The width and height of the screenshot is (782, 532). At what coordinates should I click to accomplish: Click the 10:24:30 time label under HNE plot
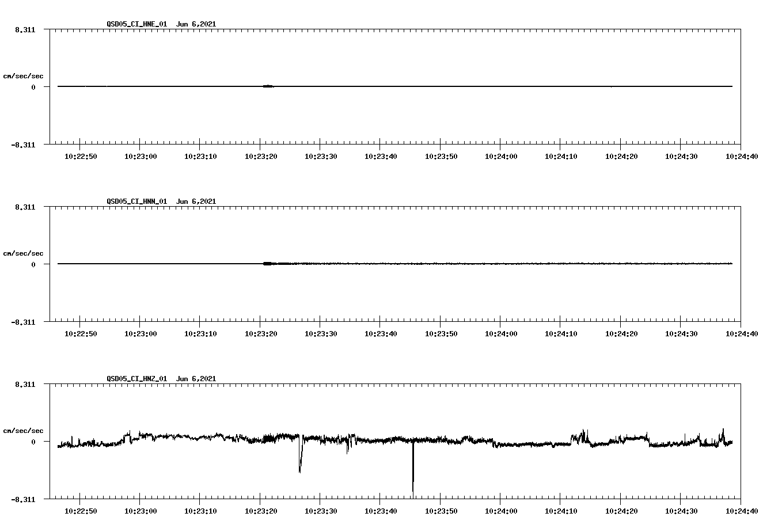pos(681,156)
